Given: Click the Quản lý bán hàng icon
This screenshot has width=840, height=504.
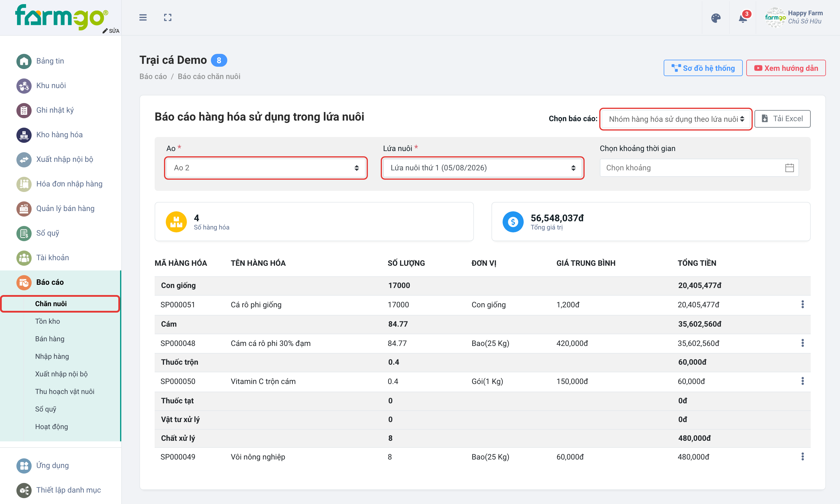Looking at the screenshot, I should (24, 208).
